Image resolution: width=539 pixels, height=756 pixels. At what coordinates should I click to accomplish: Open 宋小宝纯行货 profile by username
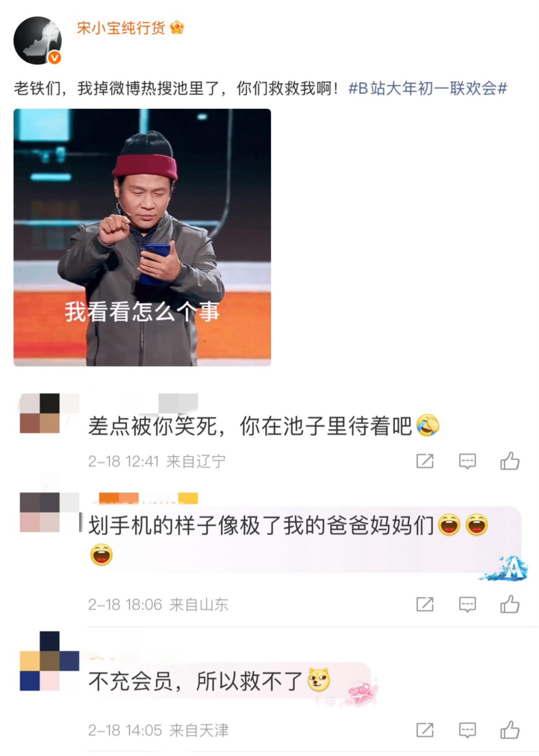(x=121, y=28)
